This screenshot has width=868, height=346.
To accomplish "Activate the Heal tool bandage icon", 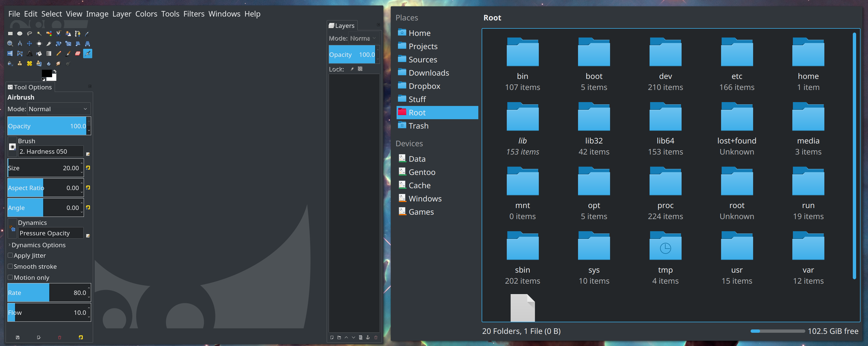I will tap(30, 63).
